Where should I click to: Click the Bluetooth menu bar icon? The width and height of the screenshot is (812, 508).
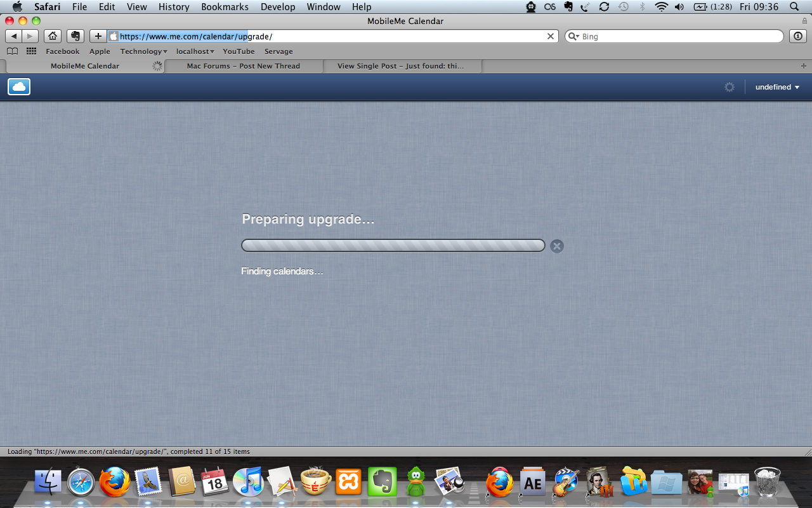click(642, 7)
